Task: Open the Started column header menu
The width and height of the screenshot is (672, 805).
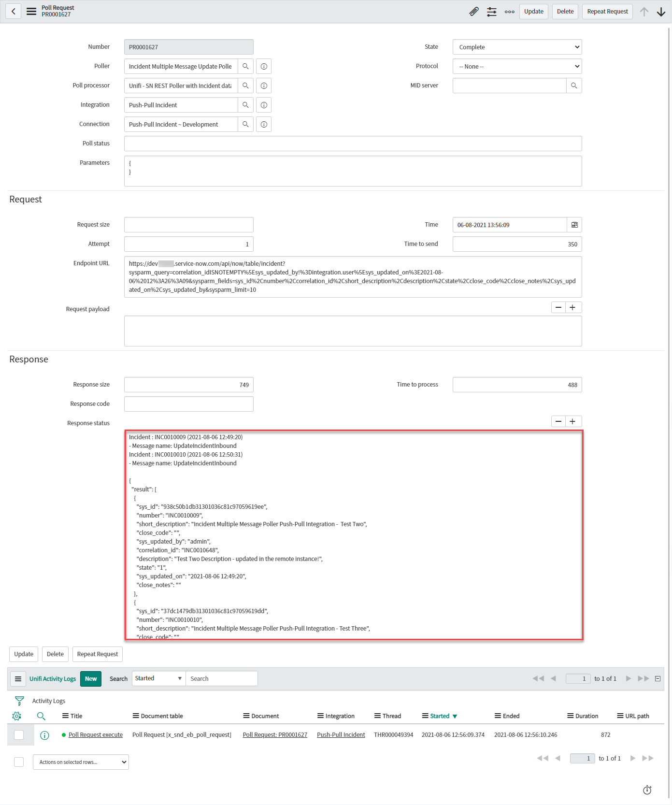Action: [x=425, y=716]
